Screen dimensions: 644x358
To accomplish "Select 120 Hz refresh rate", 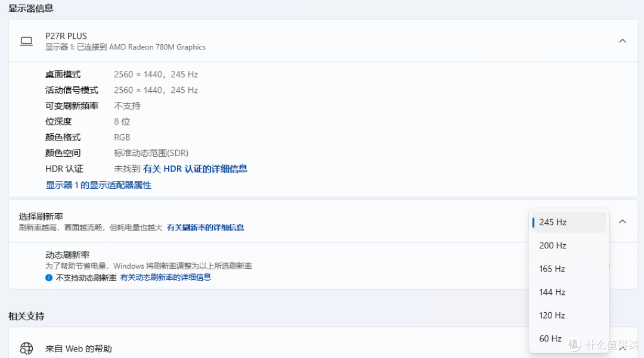I will click(x=569, y=315).
